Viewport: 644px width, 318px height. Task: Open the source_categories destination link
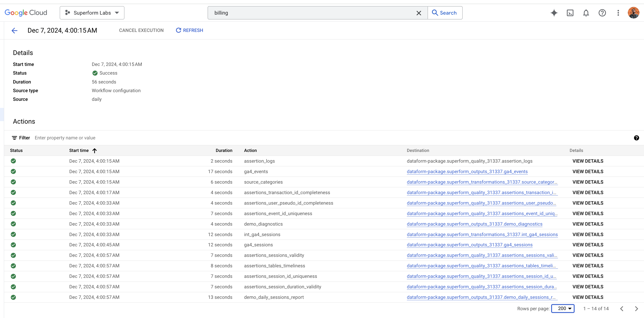(x=482, y=182)
